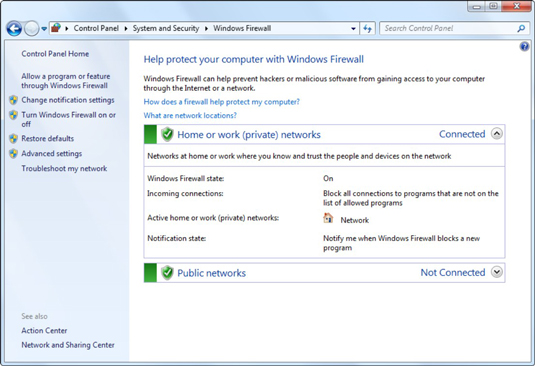Image resolution: width=535 pixels, height=366 pixels.
Task: Click shield icon beside Advanced settings
Action: [x=14, y=153]
